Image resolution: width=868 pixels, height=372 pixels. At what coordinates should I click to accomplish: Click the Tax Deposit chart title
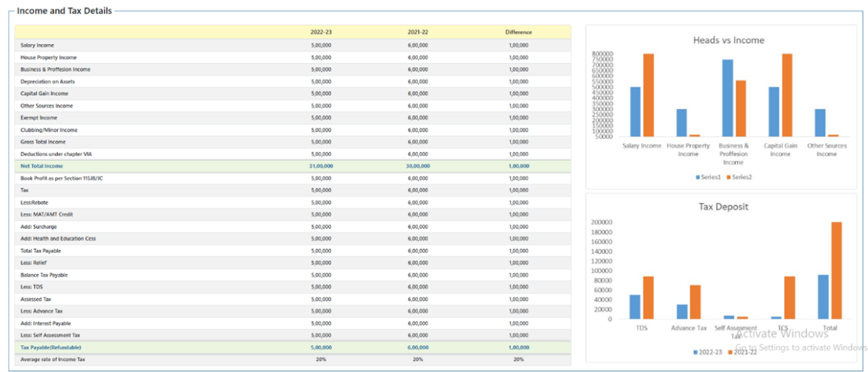[723, 206]
